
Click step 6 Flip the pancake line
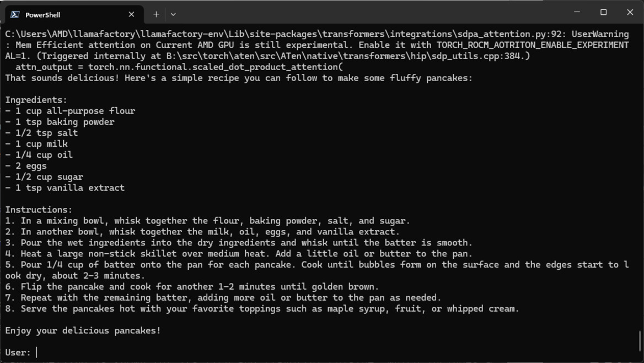(x=192, y=286)
